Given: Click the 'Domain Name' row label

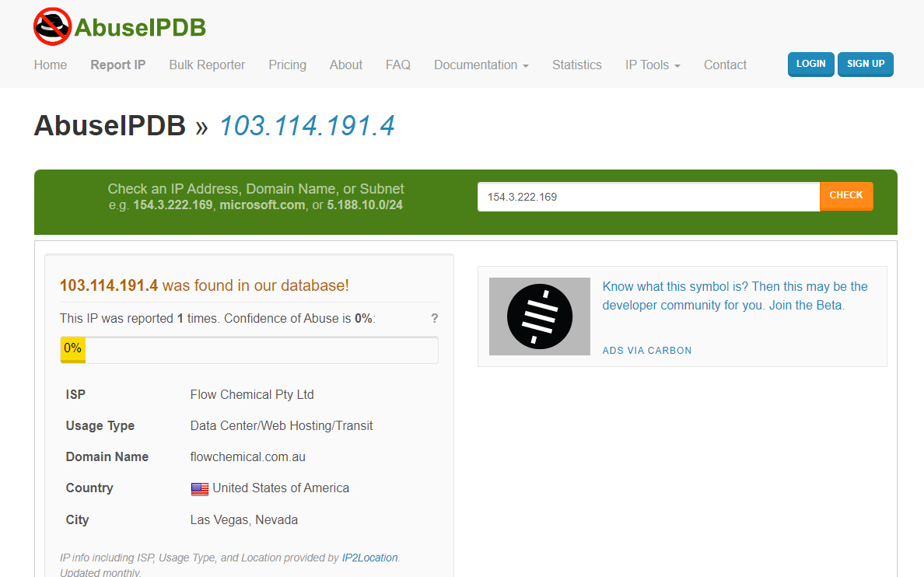Looking at the screenshot, I should [x=107, y=457].
